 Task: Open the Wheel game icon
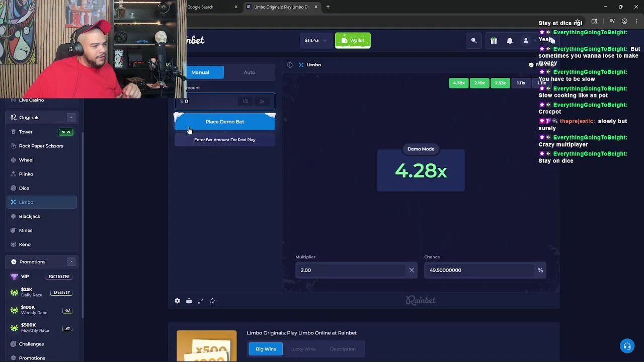tap(14, 160)
